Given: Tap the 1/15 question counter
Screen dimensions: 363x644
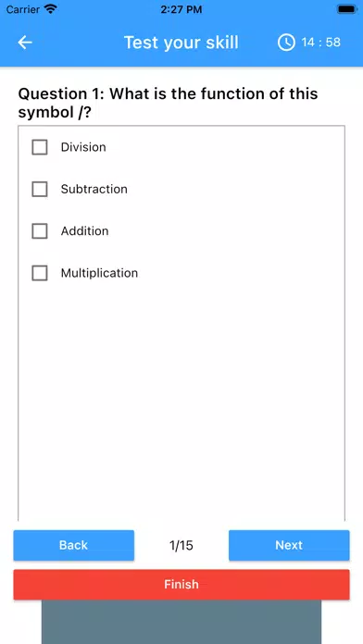Looking at the screenshot, I should tap(181, 545).
